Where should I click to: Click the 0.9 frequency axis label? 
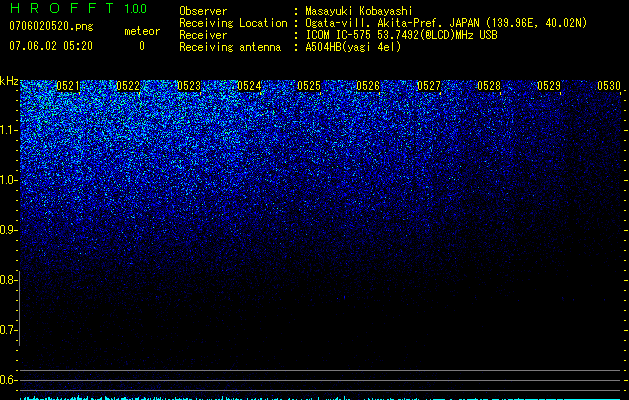(x=8, y=230)
